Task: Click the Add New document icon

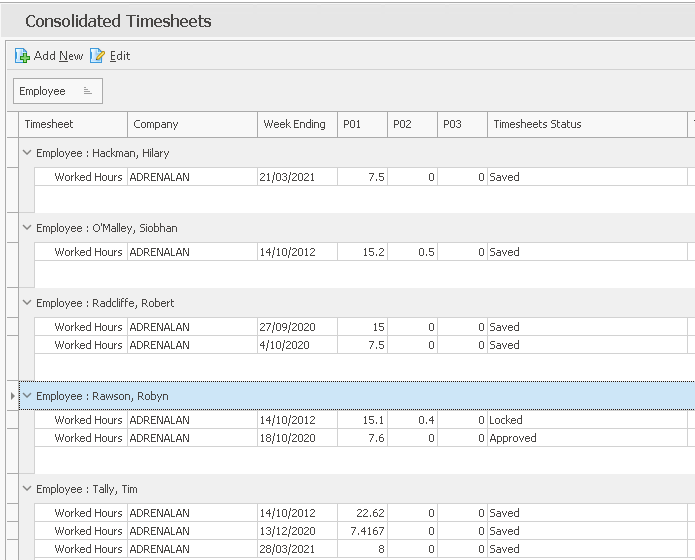Action: pos(22,56)
